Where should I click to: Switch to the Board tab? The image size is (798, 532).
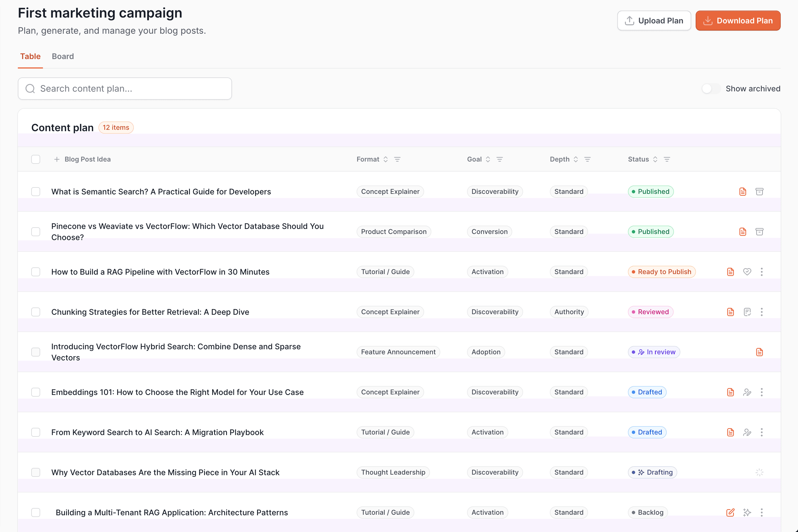[62, 56]
